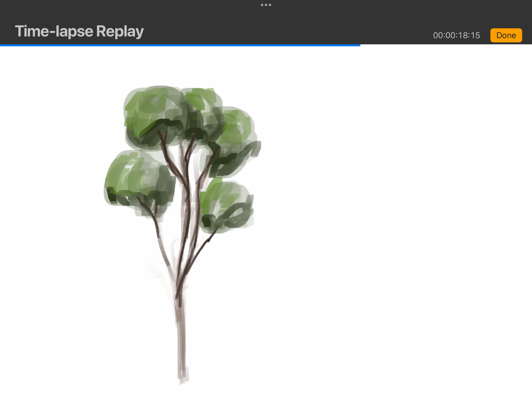Tap the left-middle green foliage cluster

(x=138, y=180)
